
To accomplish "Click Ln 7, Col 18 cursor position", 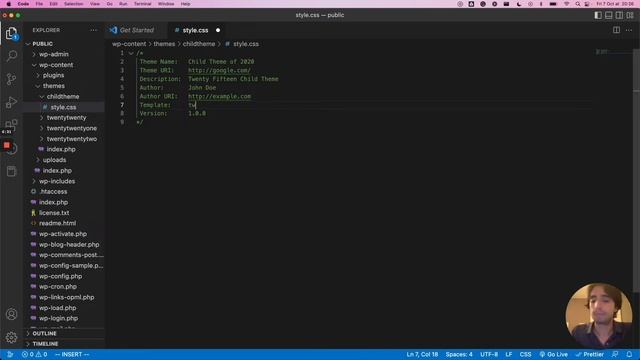I will (x=422, y=354).
